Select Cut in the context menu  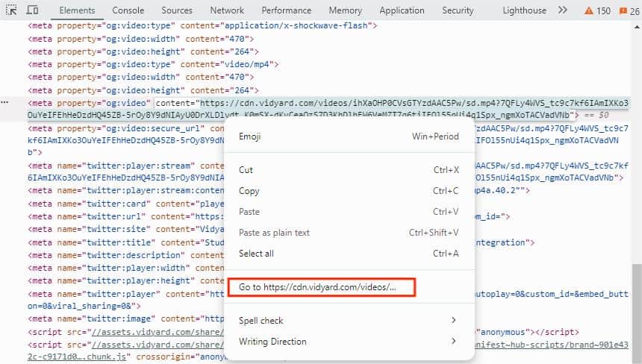(349, 170)
